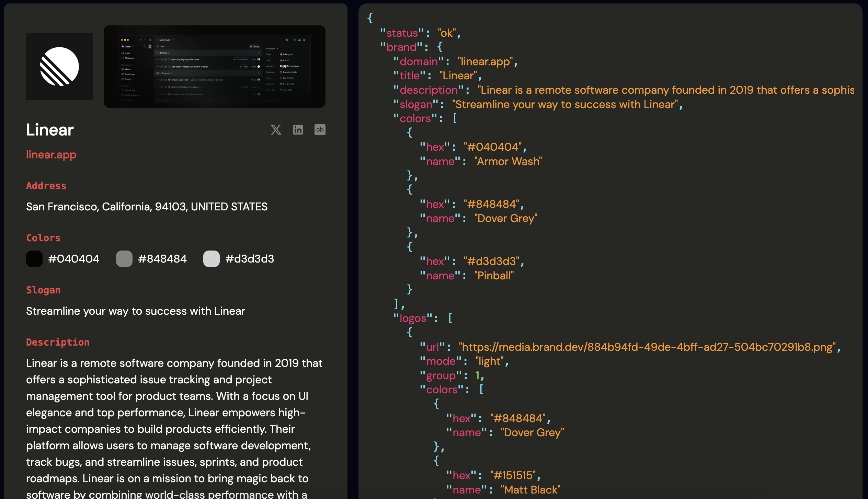Click the #d3d3d3 light grey swatch
The width and height of the screenshot is (868, 499).
click(212, 259)
